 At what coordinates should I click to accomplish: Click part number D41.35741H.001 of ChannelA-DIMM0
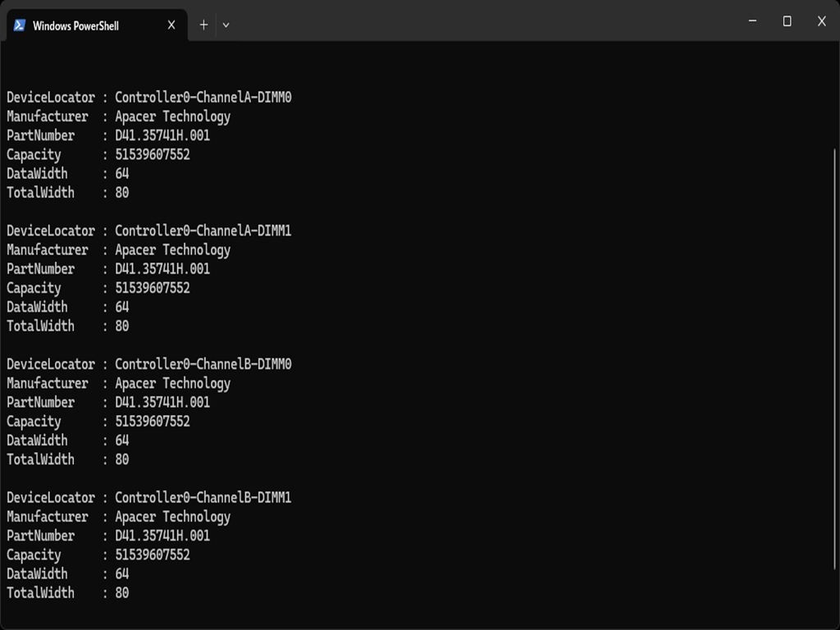[162, 135]
